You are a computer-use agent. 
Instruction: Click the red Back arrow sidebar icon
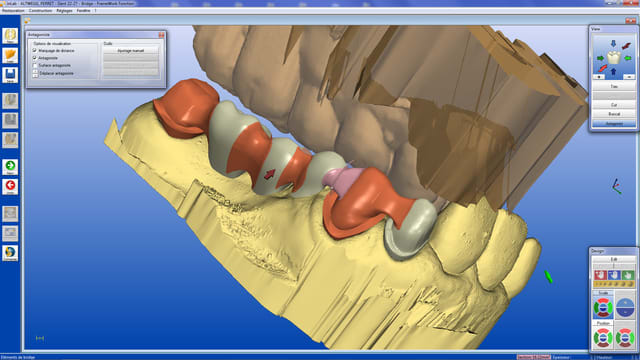click(x=10, y=187)
